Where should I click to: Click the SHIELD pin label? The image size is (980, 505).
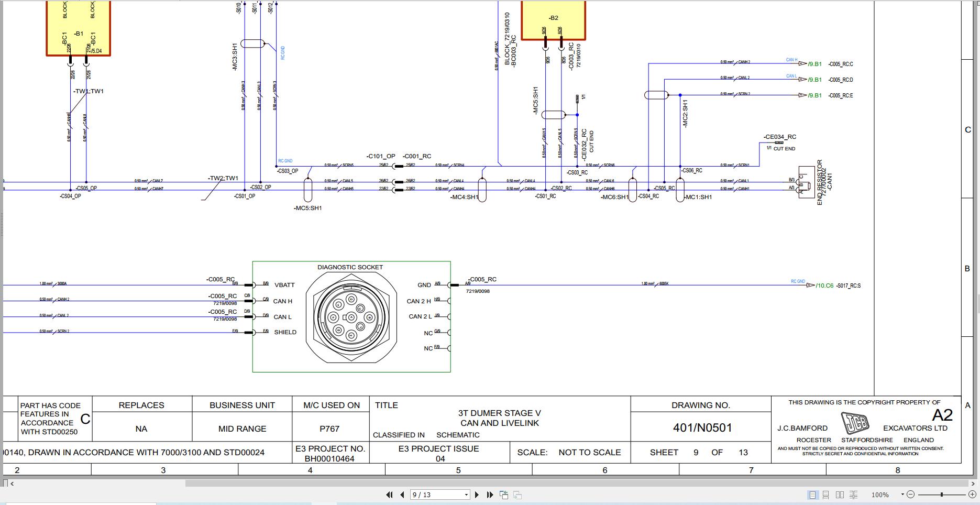pyautogui.click(x=285, y=332)
